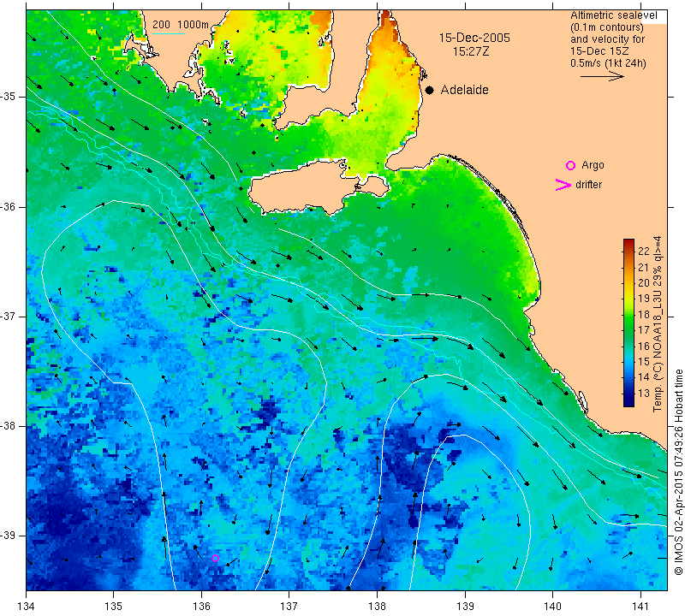Click the '139' longitude axis label

click(x=465, y=607)
